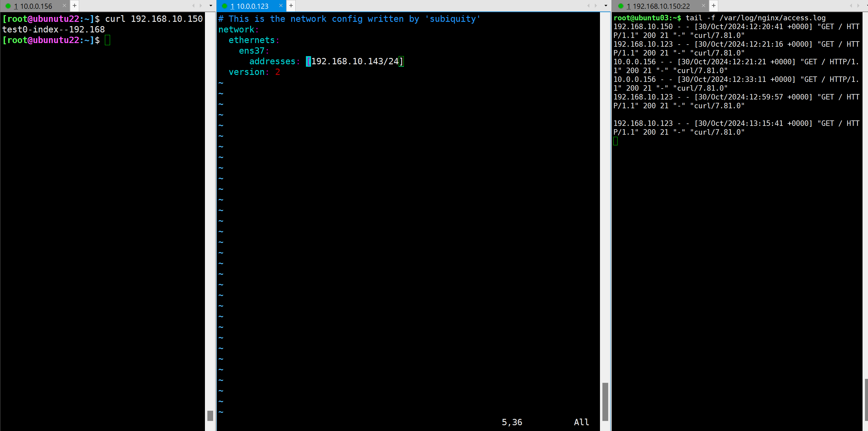868x431 pixels.
Task: Add new tab beside the 192.168.10.150:22 tab
Action: [714, 5]
